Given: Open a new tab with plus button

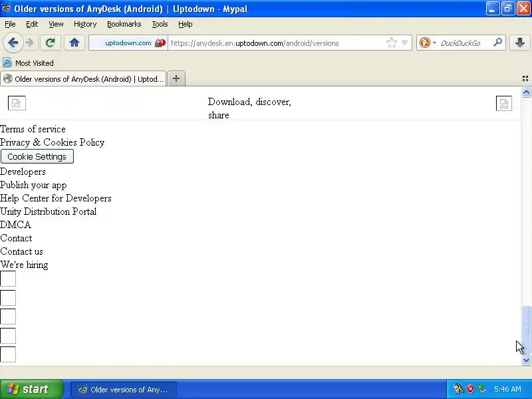Looking at the screenshot, I should pyautogui.click(x=176, y=78).
